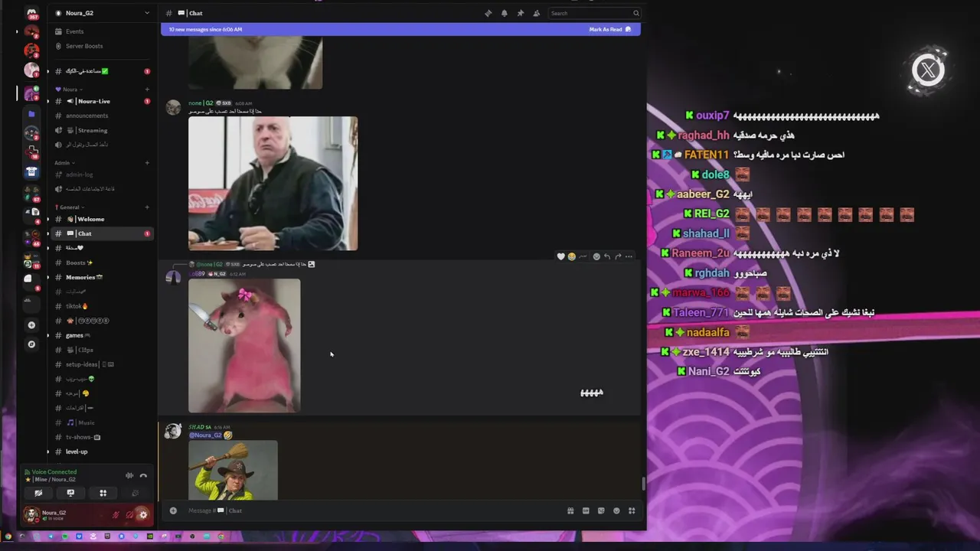
Task: Jump to the 10 new messages banner
Action: (400, 29)
